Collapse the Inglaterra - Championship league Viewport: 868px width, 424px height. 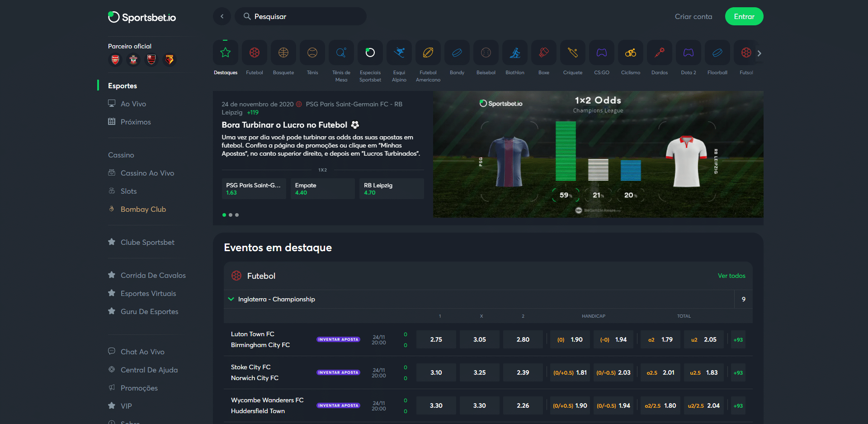tap(231, 299)
